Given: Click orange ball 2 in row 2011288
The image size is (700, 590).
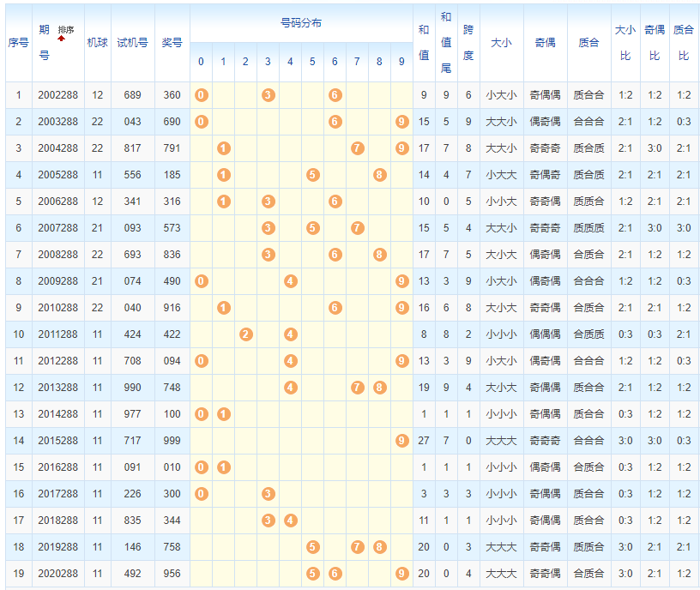Looking at the screenshot, I should (246, 334).
